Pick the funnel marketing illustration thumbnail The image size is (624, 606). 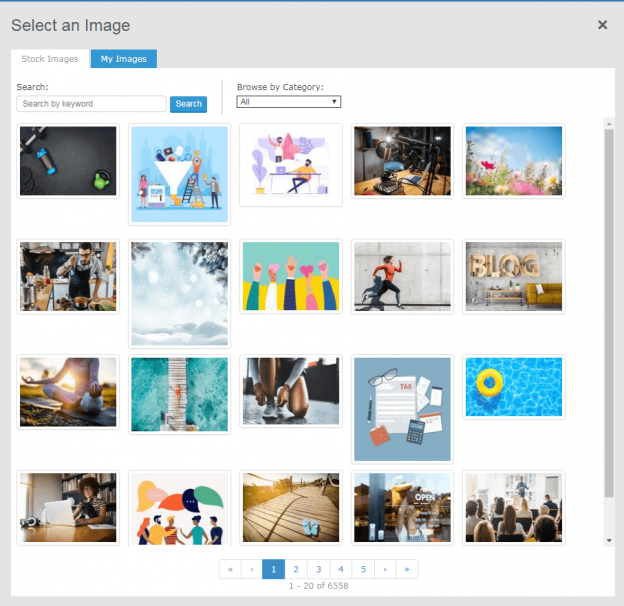click(180, 174)
